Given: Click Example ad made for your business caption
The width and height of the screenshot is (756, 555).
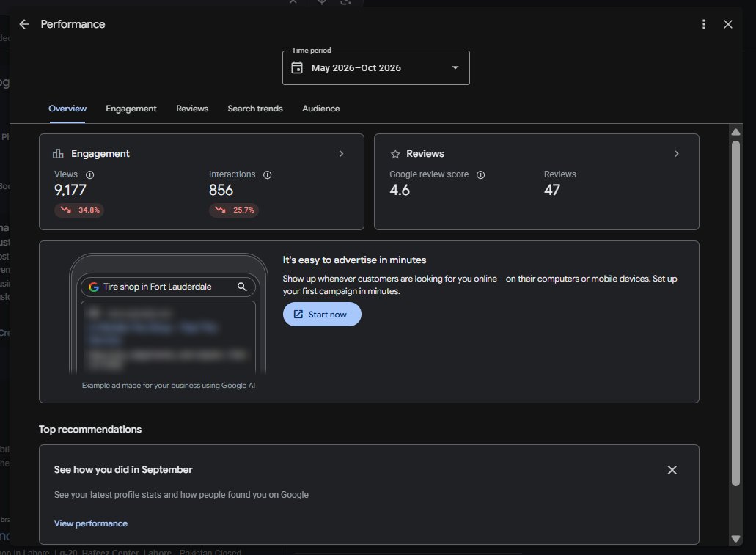Looking at the screenshot, I should [x=168, y=385].
